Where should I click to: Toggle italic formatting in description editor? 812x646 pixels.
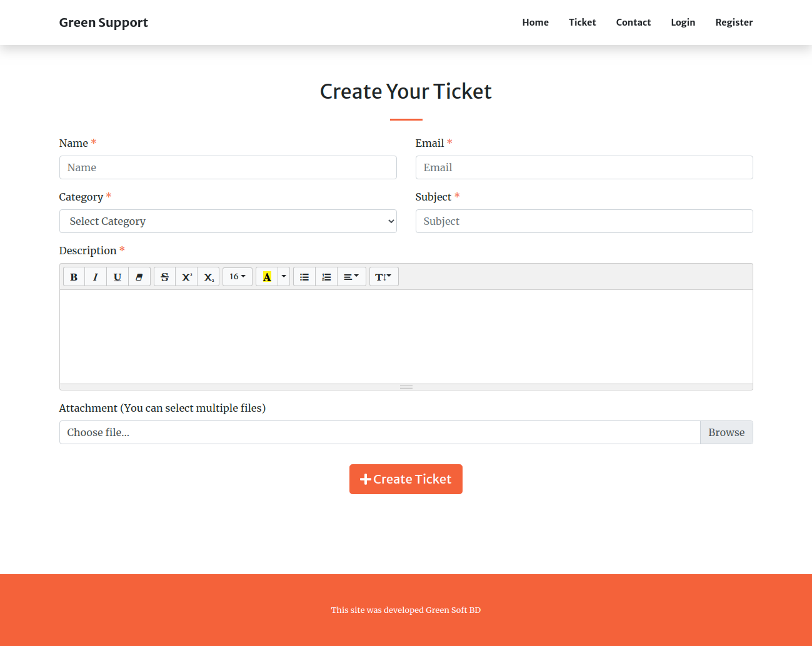96,277
